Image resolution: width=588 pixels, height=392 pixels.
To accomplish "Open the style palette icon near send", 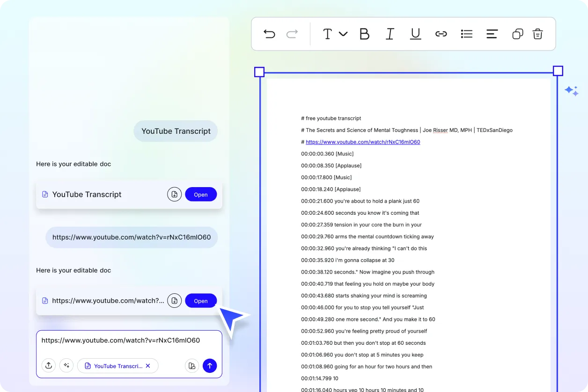I will point(192,365).
